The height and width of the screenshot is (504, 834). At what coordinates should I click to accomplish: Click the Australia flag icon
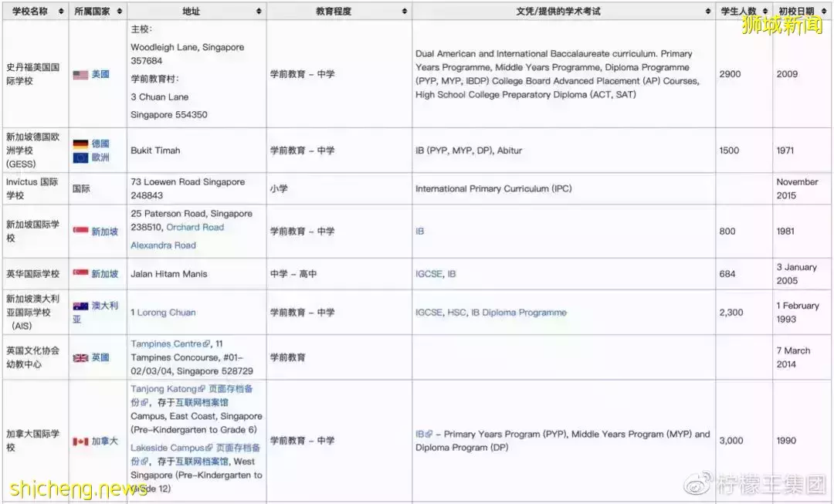pyautogui.click(x=80, y=306)
